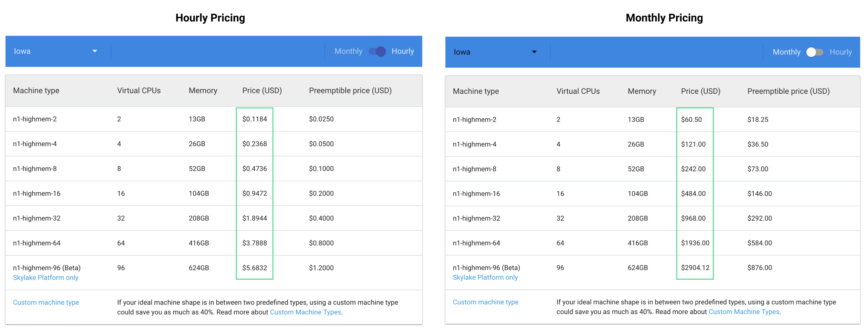Viewport: 868px width, 333px height.
Task: Click the dimmed Hourly label in the Monthly Pricing bar
Action: tap(841, 52)
